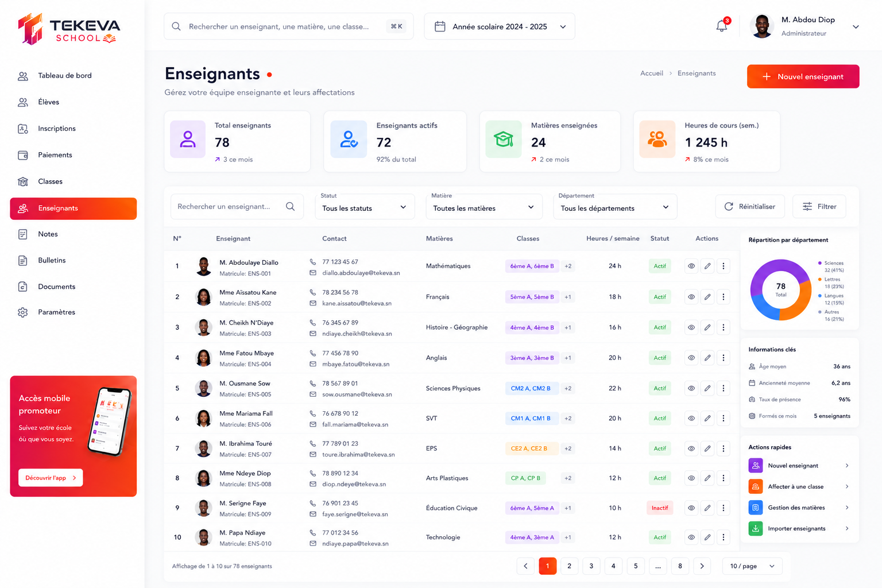
Task: Expand the Tous les statuts dropdown
Action: point(365,207)
